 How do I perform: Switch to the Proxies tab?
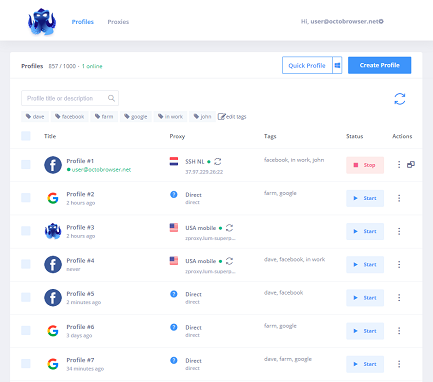coord(118,22)
